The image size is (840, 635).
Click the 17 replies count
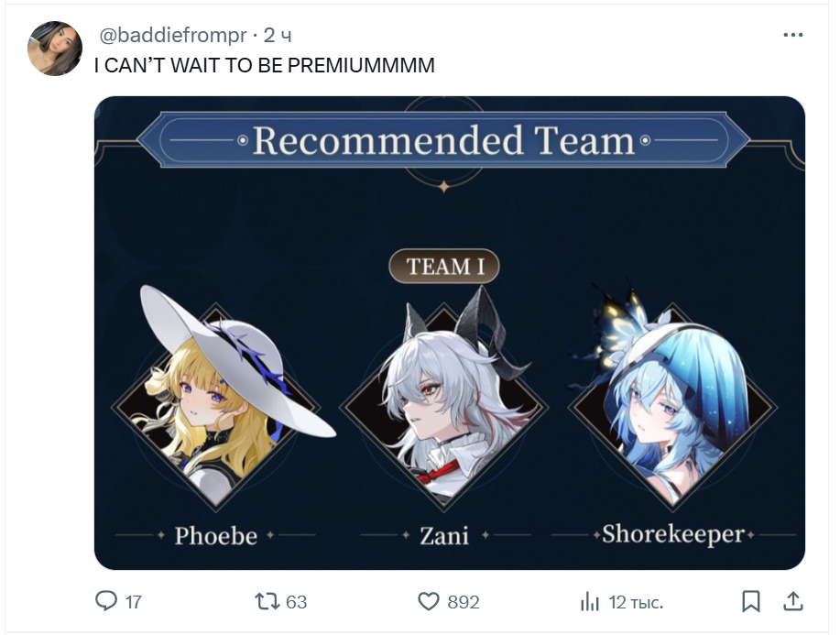[x=134, y=602]
